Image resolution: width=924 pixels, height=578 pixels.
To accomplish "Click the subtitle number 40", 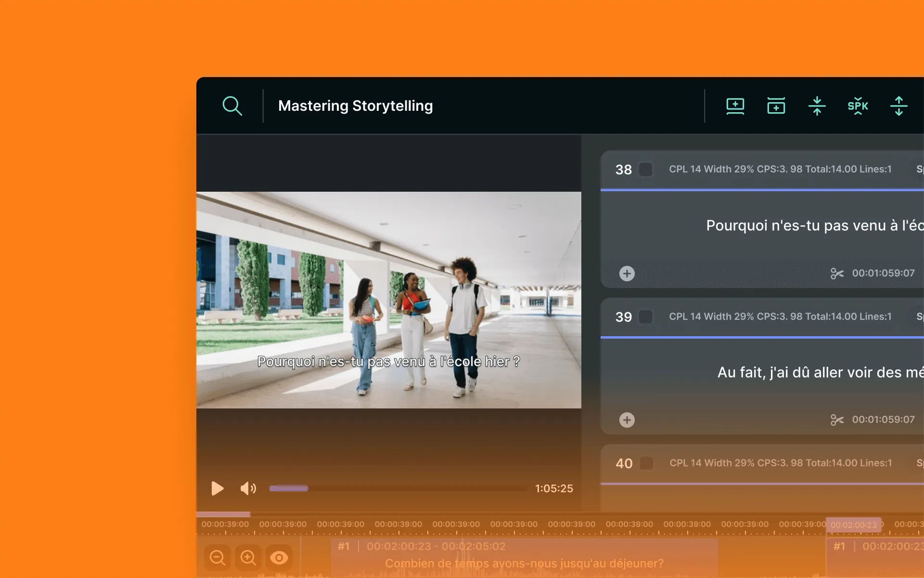I will [x=624, y=463].
